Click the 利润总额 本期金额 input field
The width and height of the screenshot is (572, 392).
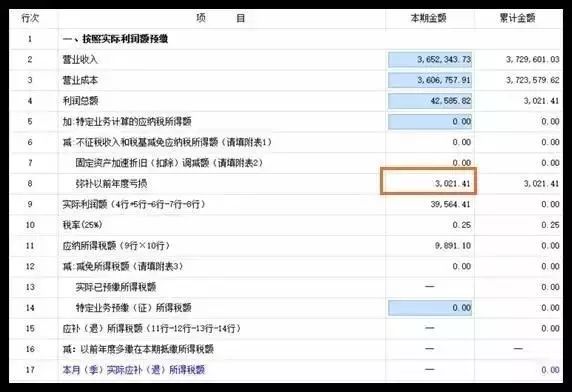point(430,101)
